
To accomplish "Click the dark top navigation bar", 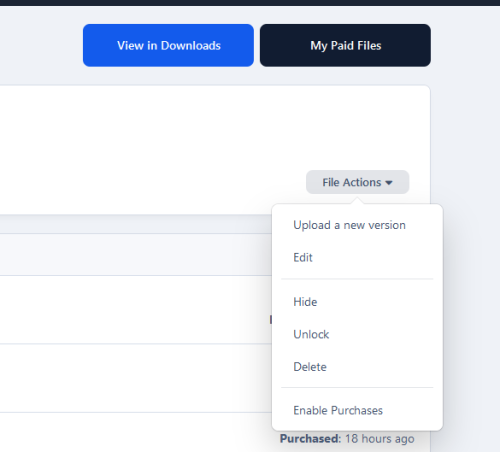I will click(x=250, y=3).
